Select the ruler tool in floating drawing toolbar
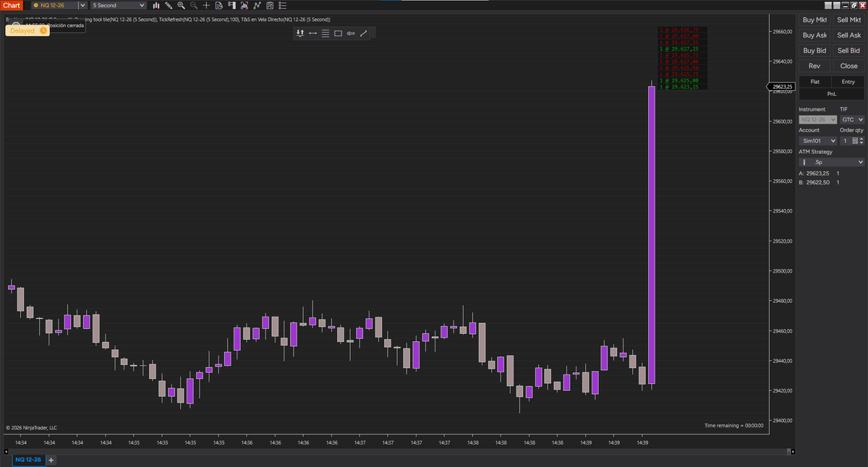Image resolution: width=868 pixels, height=467 pixels. [x=299, y=33]
